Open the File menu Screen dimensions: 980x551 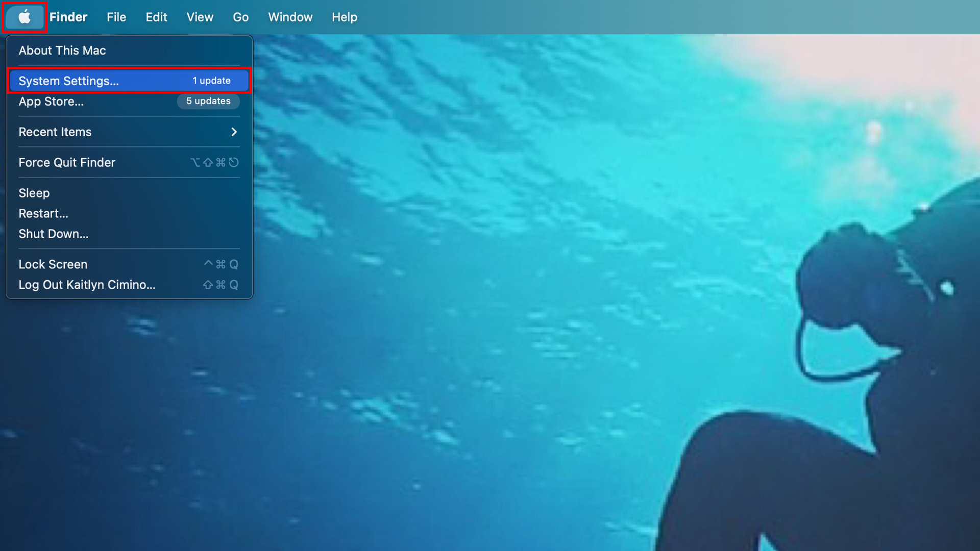[x=116, y=17]
